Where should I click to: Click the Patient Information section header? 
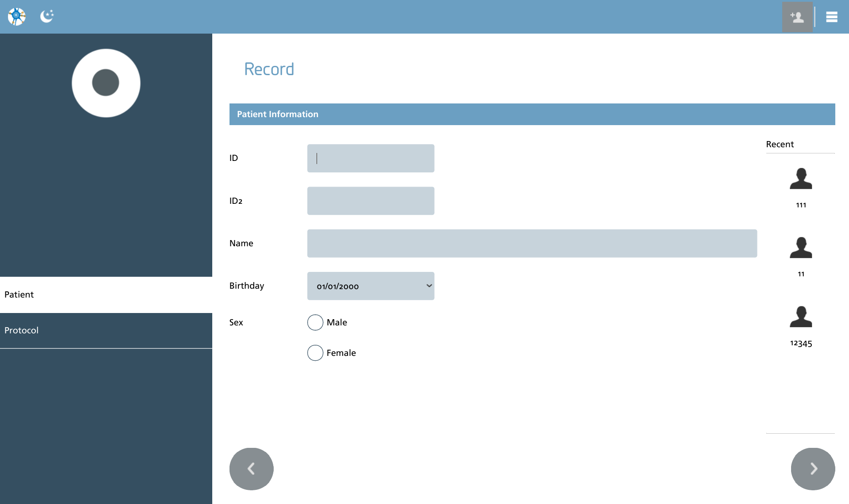[532, 114]
